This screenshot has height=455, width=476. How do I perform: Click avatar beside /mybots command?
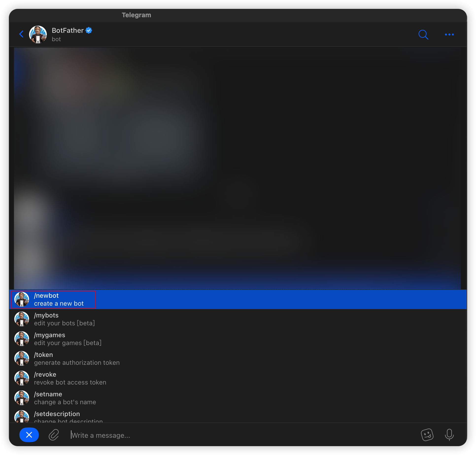click(x=22, y=319)
